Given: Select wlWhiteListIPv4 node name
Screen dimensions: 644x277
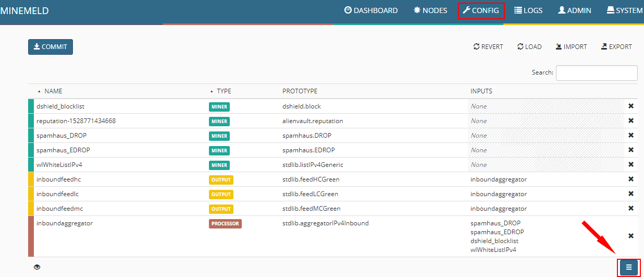Looking at the screenshot, I should click(x=59, y=165).
